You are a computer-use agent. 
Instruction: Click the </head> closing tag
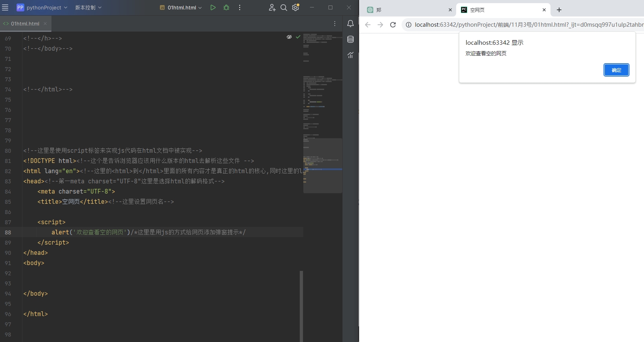(x=35, y=253)
